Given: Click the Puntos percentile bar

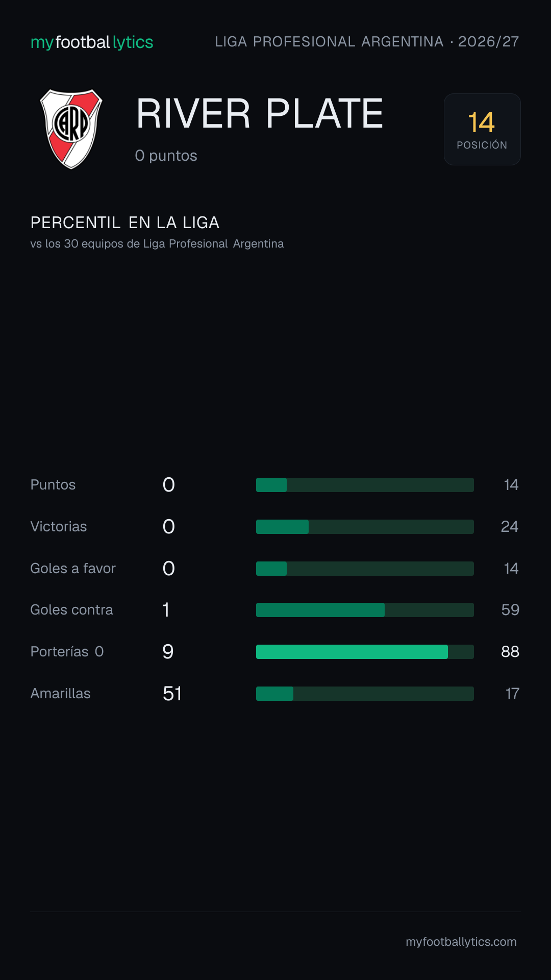Looking at the screenshot, I should click(x=365, y=485).
